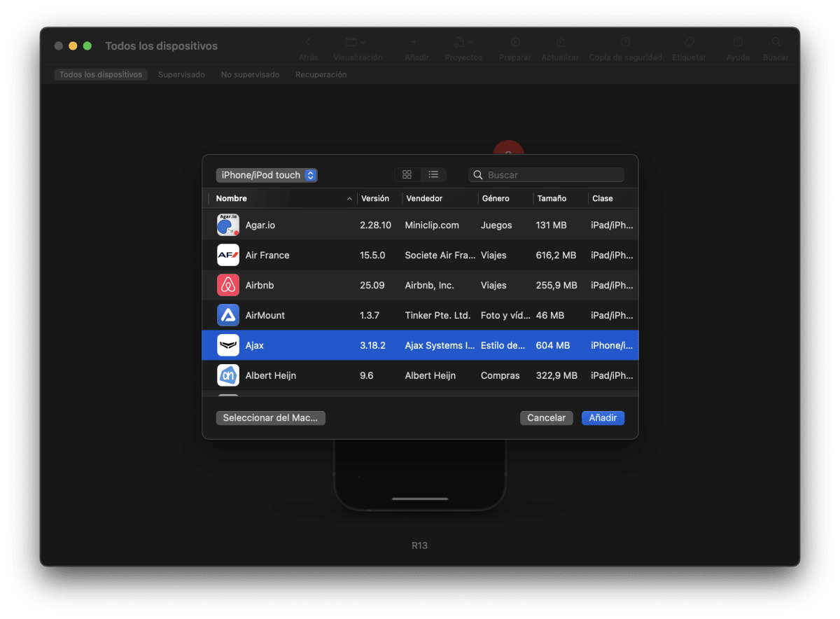The width and height of the screenshot is (840, 619).
Task: Select the AirMount name text
Action: [265, 316]
